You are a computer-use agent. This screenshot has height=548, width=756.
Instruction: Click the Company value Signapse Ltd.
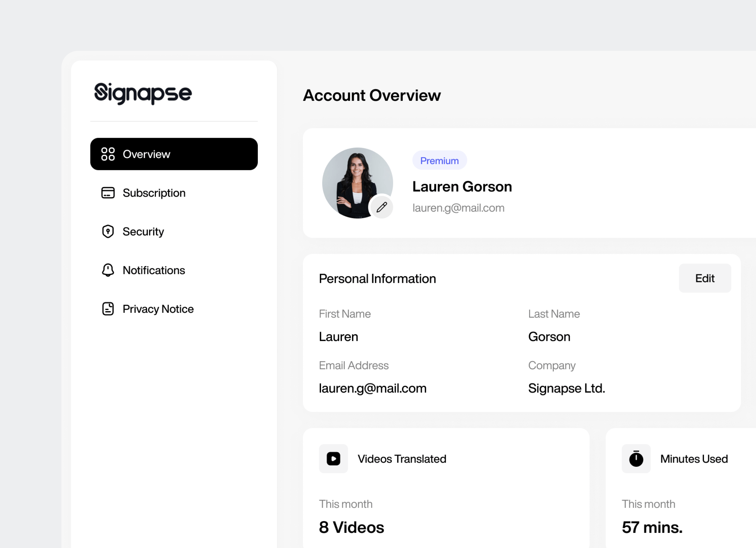pyautogui.click(x=567, y=389)
